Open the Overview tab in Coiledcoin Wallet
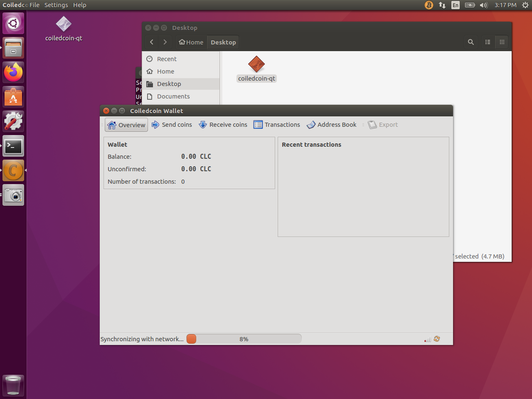 127,125
